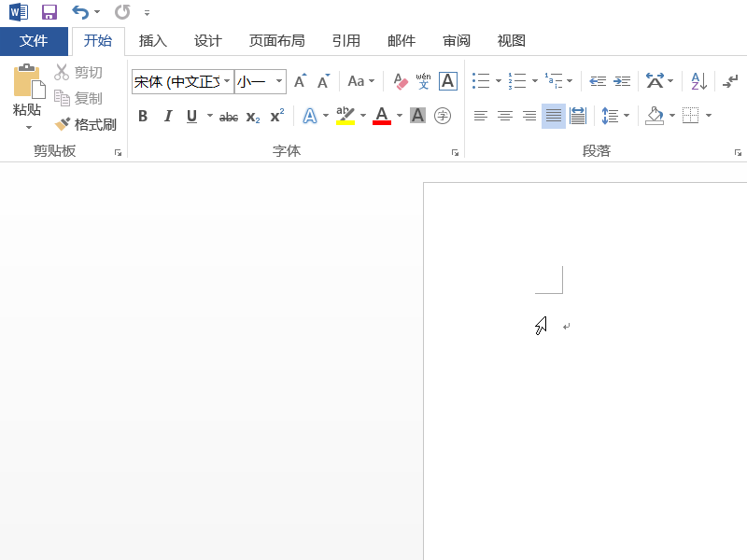Toggle justify alignment

(x=554, y=116)
